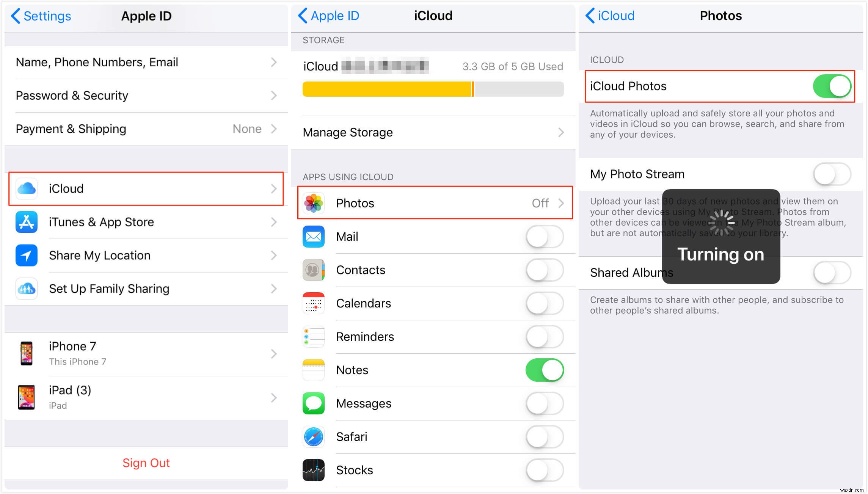
Task: Tap the Photos app icon in iCloud settings
Action: point(315,202)
